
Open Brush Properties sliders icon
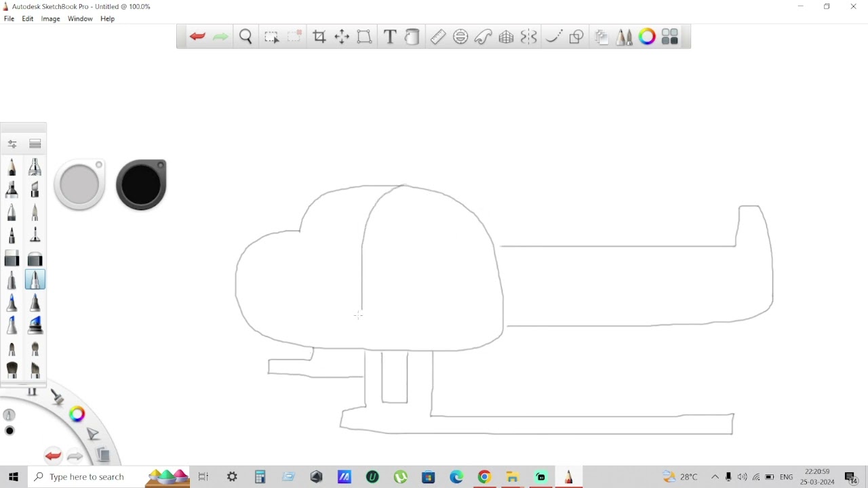12,144
